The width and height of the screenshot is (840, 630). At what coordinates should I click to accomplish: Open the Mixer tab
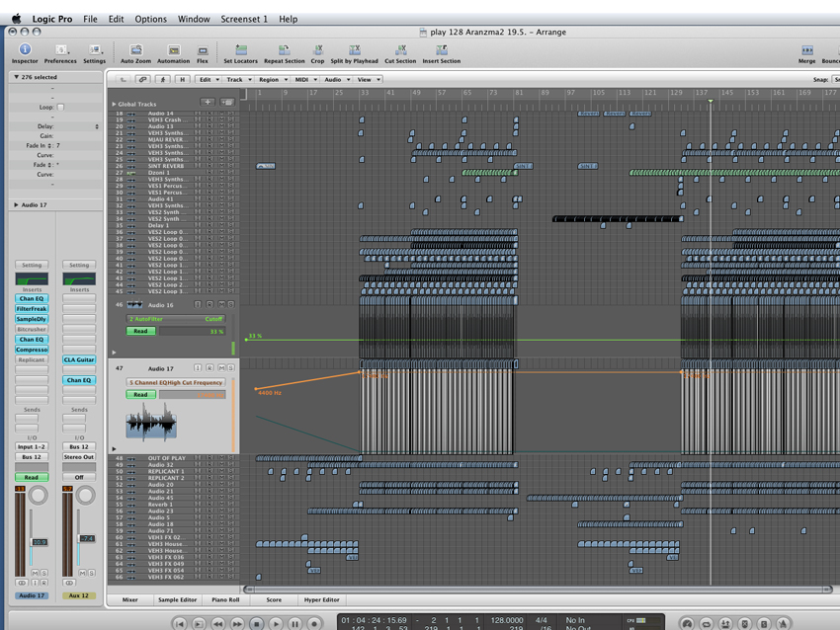tap(130, 599)
